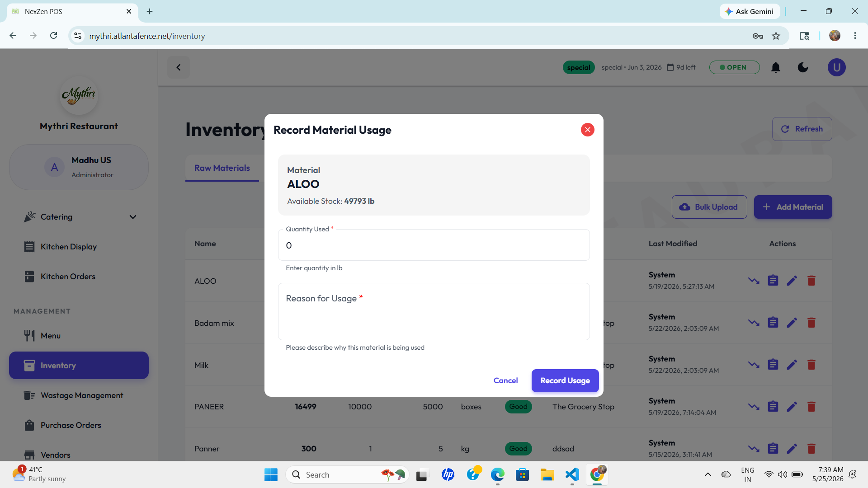
Task: Edit Badam mix with pencil icon
Action: pos(792,323)
